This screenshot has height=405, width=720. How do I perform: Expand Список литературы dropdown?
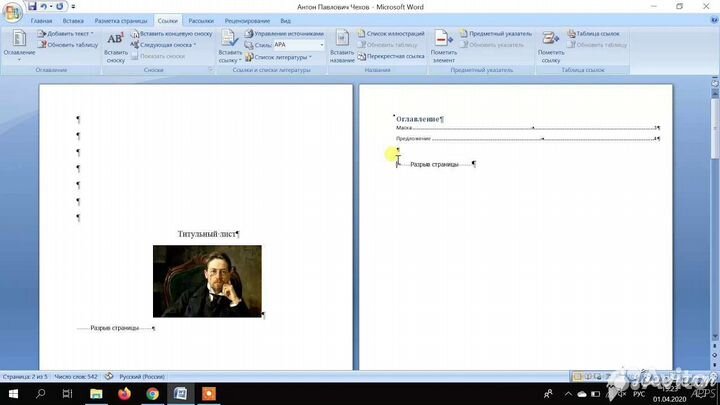click(278, 57)
